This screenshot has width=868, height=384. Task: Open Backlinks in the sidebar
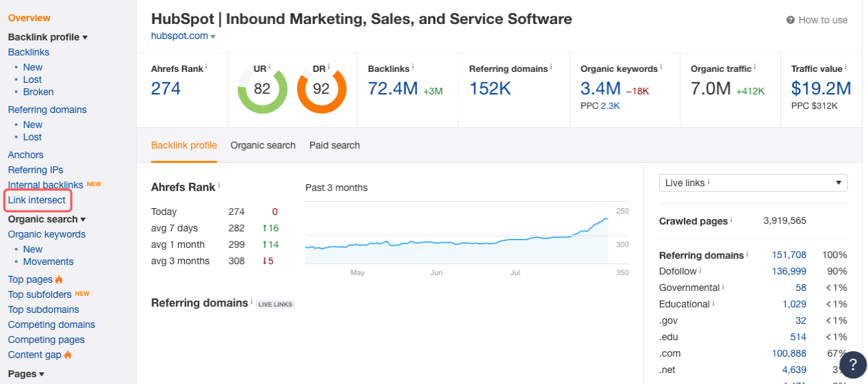click(29, 52)
